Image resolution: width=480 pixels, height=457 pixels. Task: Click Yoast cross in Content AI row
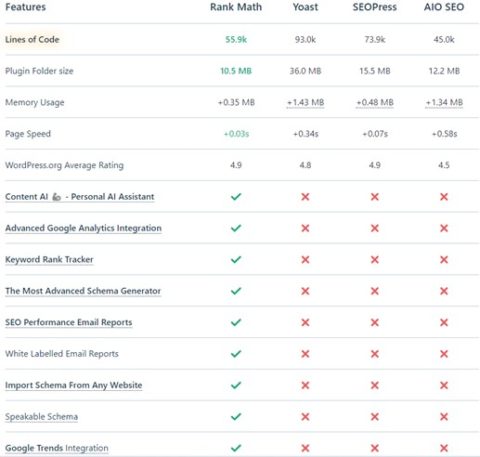tap(305, 197)
